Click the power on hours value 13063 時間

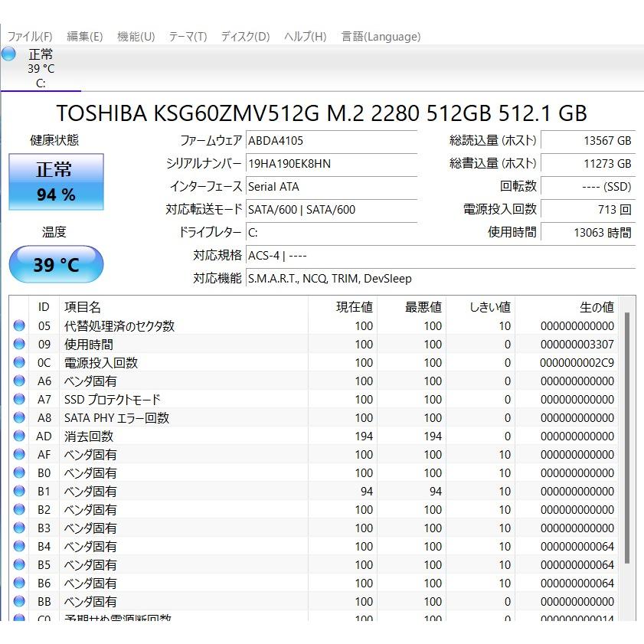[588, 233]
